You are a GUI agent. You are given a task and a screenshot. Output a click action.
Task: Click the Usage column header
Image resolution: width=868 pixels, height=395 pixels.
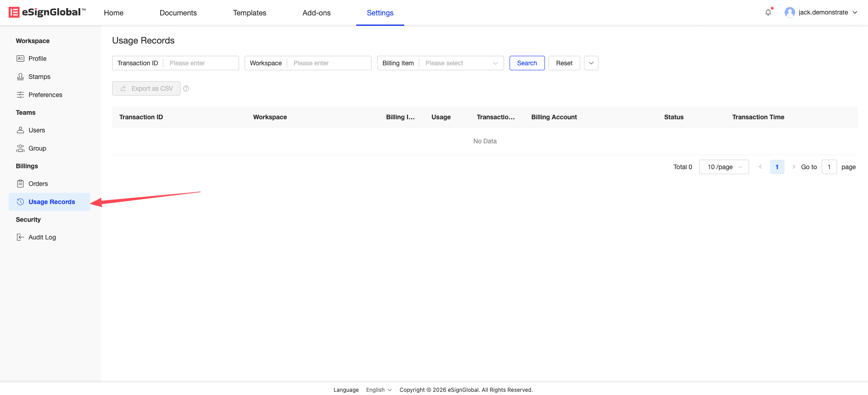click(441, 117)
